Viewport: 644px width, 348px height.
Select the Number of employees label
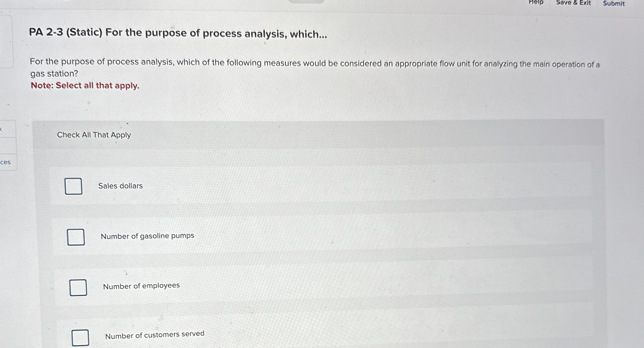[x=141, y=286]
